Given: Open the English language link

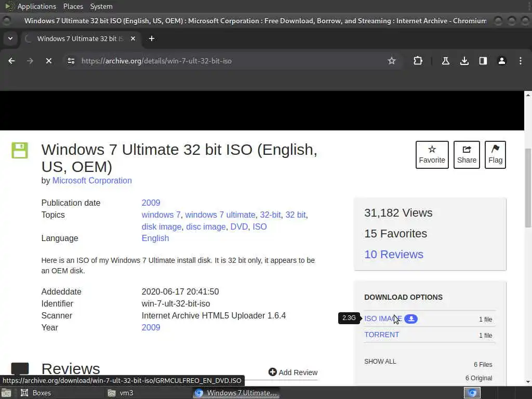Looking at the screenshot, I should 155,238.
